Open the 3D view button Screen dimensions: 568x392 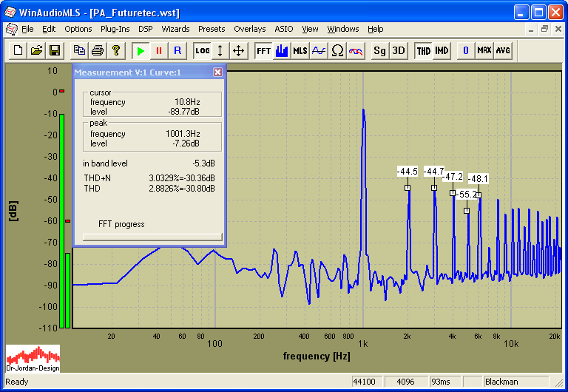click(x=399, y=50)
